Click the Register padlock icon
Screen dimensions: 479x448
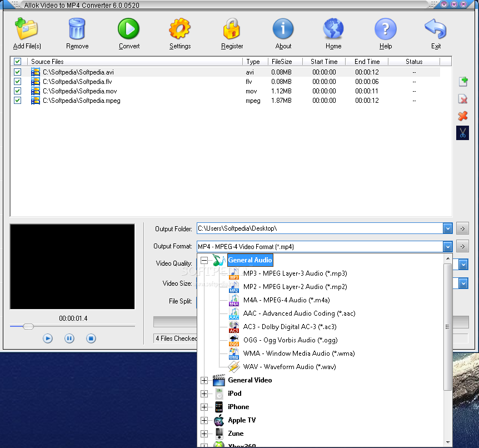click(x=232, y=28)
